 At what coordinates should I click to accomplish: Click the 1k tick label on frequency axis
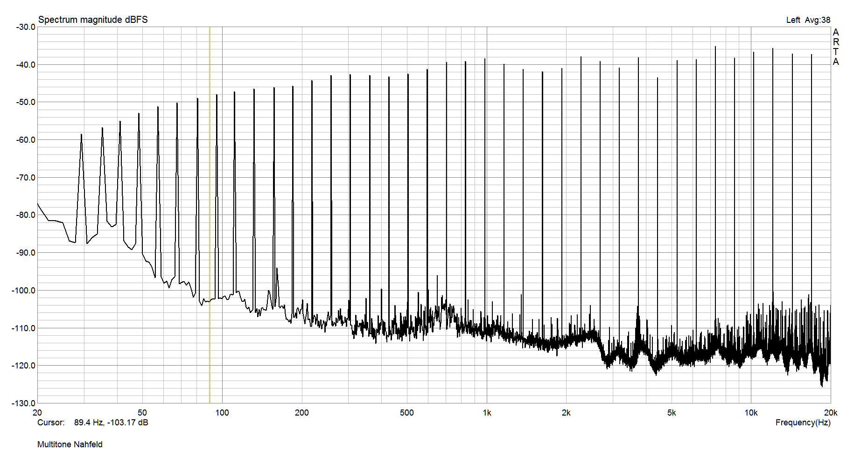click(x=487, y=413)
